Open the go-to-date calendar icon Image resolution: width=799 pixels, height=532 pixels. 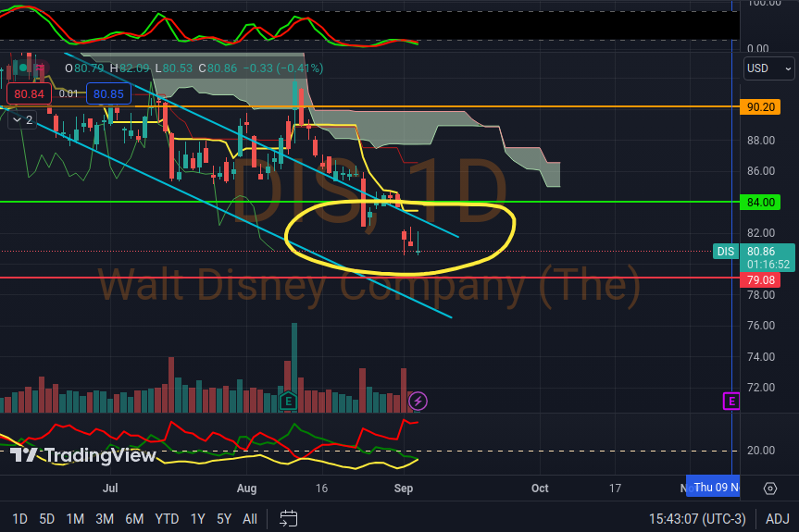click(x=289, y=519)
